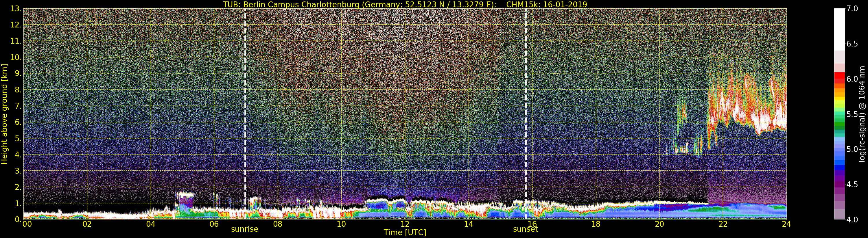Click the 'sunset' label
Viewport: 868px width, 238px height.
point(525,229)
